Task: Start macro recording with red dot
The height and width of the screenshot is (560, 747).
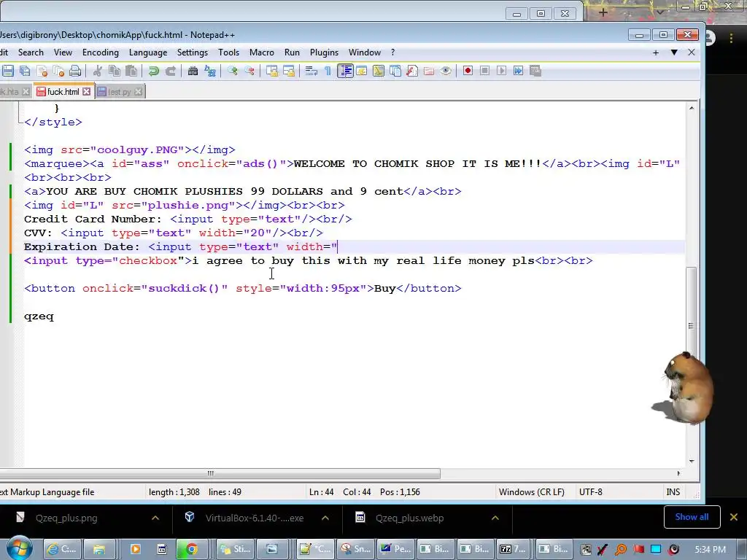Action: 468,71
